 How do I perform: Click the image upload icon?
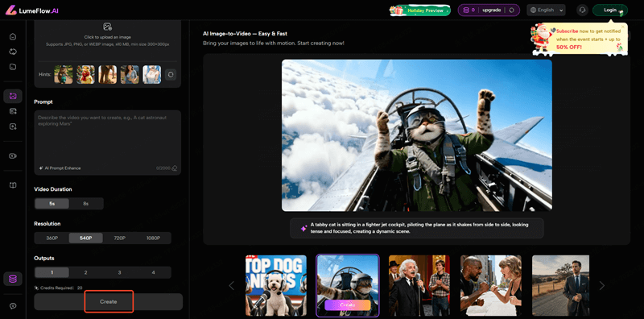pyautogui.click(x=108, y=27)
